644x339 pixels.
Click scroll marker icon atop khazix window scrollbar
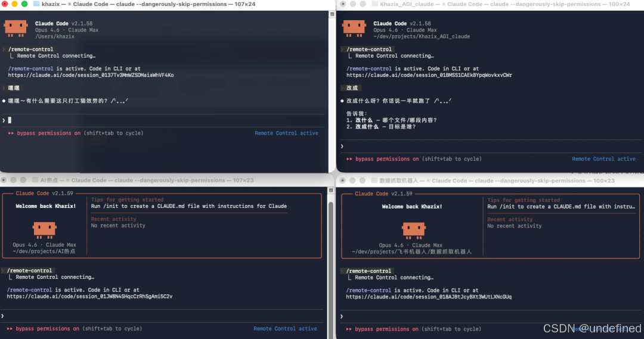tap(332, 14)
